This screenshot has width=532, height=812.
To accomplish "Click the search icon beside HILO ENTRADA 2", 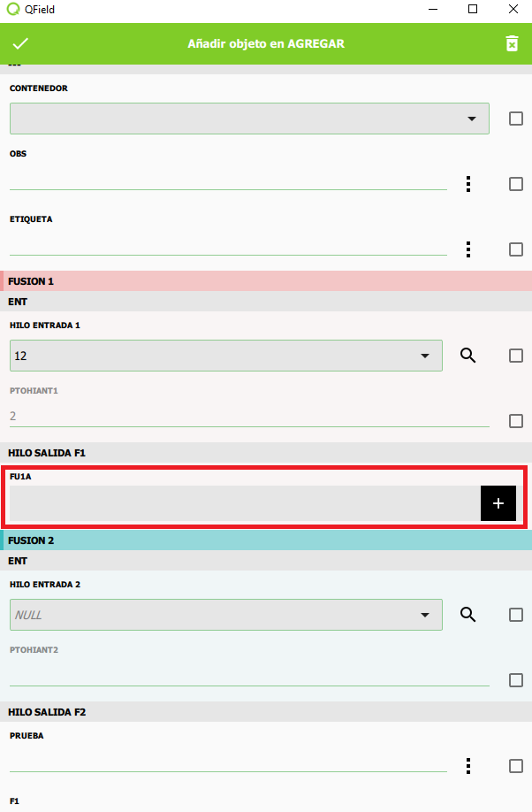I will (x=468, y=615).
